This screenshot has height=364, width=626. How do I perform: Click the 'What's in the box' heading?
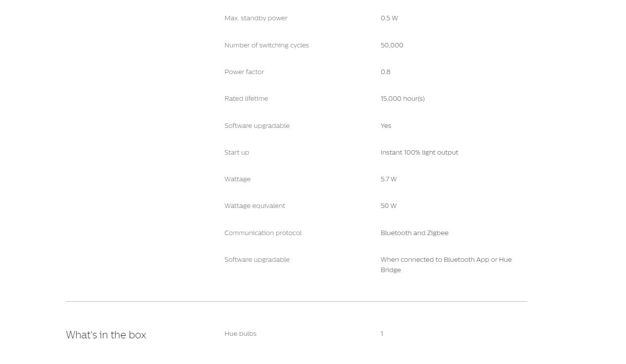coord(106,335)
